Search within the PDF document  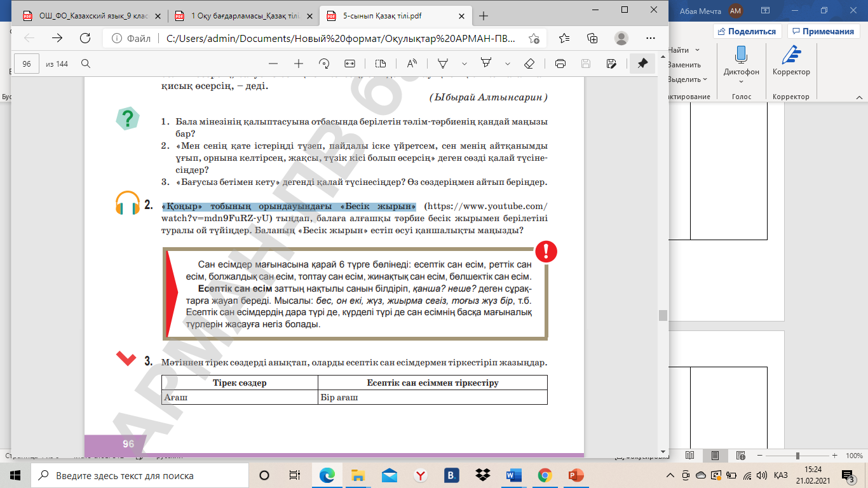pyautogui.click(x=85, y=64)
